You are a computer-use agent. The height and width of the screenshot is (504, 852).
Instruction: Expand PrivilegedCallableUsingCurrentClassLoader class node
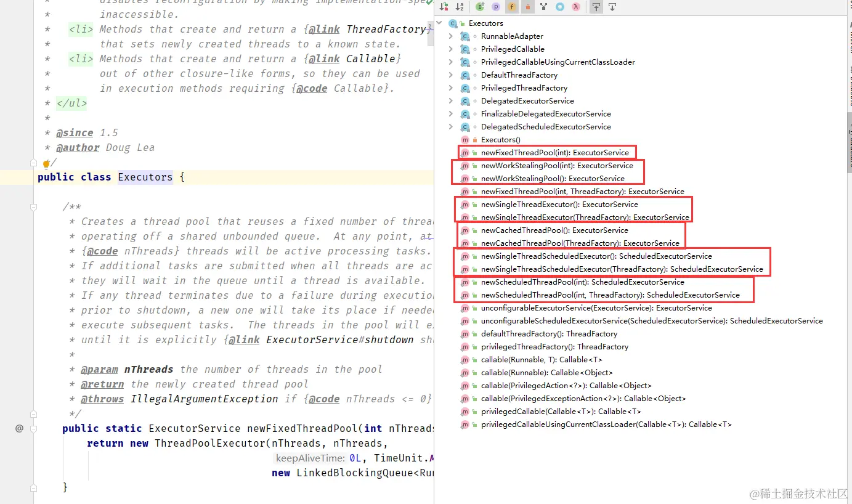451,62
